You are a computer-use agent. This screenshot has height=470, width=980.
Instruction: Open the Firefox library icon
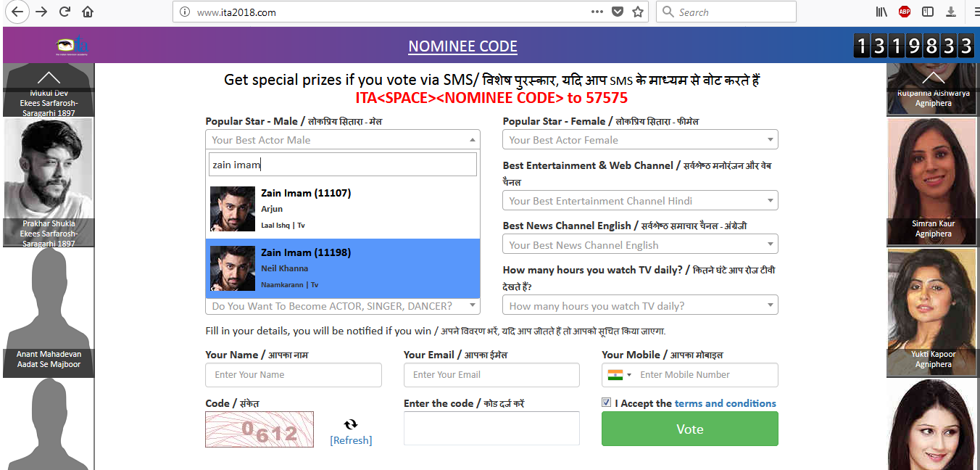tap(882, 12)
